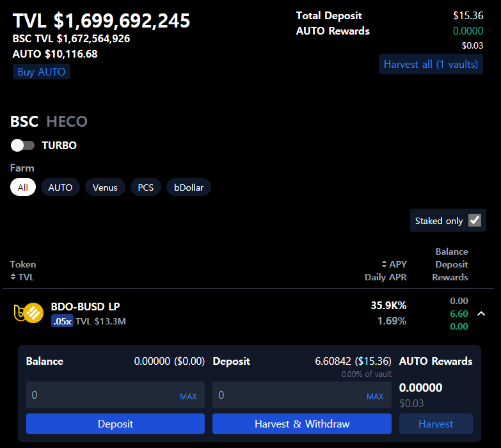Screen dimensions: 501x448
Task: Click the BDO-BUSD LP token pair icon
Action: [29, 313]
